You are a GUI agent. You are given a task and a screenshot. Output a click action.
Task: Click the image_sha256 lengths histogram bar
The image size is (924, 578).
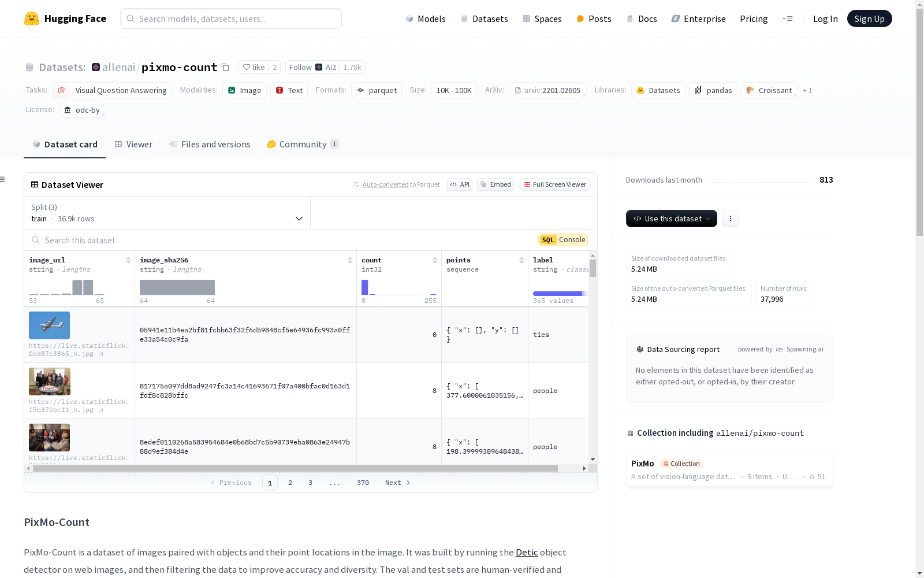coord(177,287)
